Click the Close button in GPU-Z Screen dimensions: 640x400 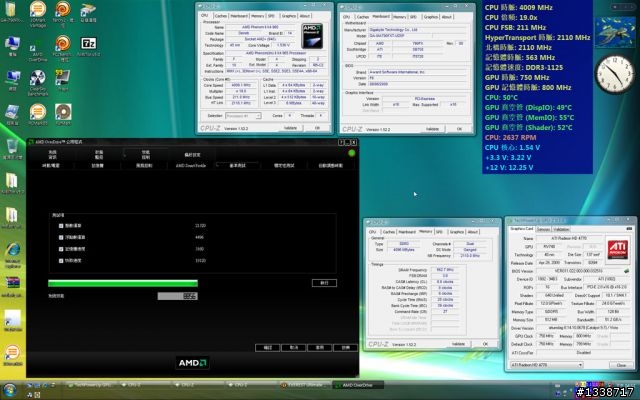pyautogui.click(x=621, y=365)
